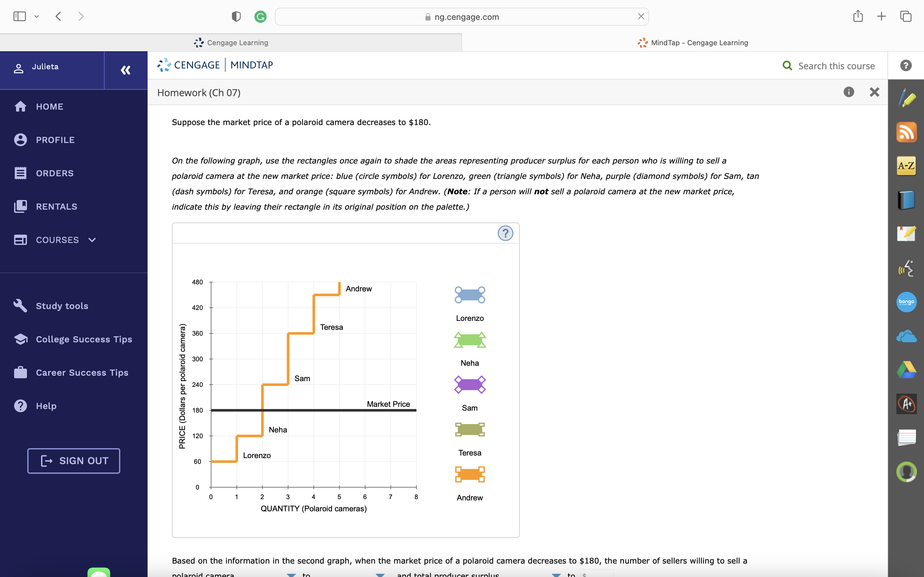Open the Safari sidebar options dropdown arrow
This screenshot has width=924, height=577.
(x=37, y=16)
